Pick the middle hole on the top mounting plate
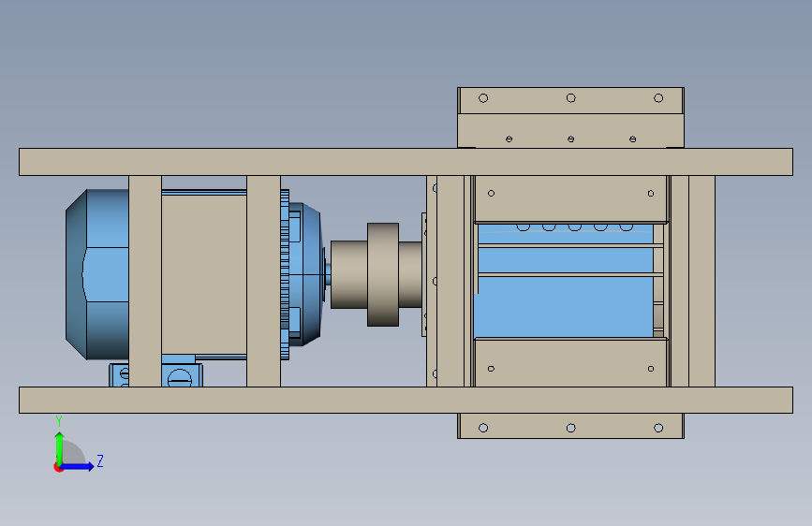 (570, 98)
